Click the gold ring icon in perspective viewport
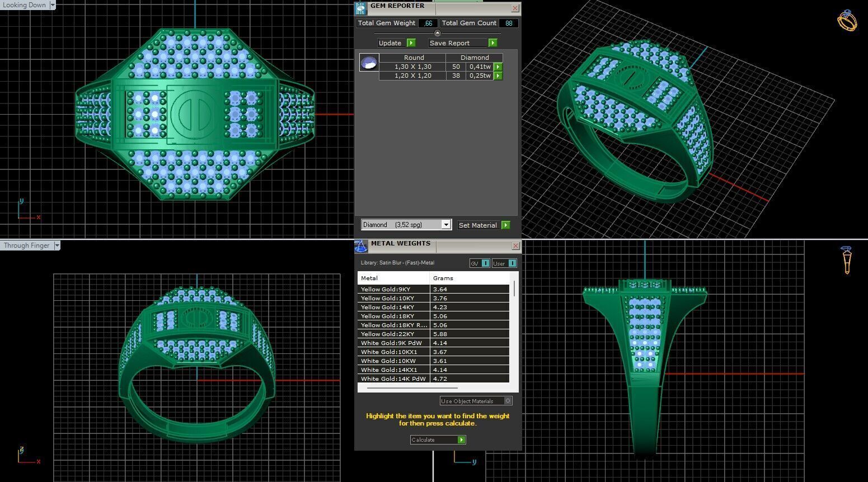The image size is (868, 482). coord(847,21)
